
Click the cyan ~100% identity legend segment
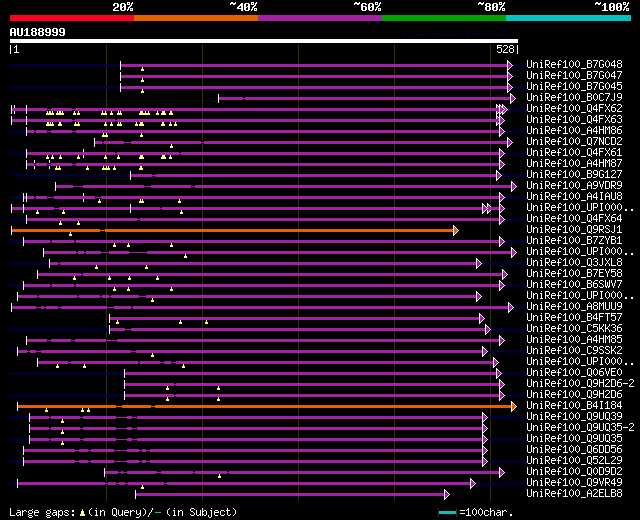[x=569, y=18]
